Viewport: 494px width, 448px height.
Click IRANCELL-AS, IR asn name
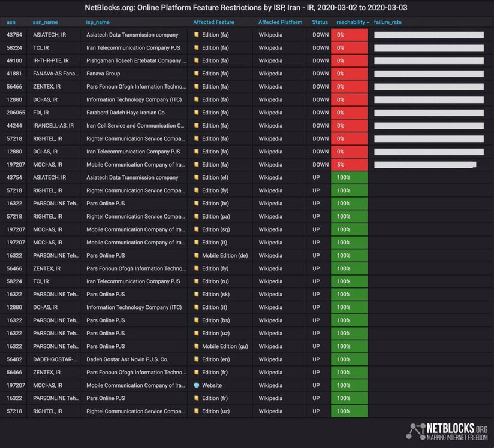(53, 125)
